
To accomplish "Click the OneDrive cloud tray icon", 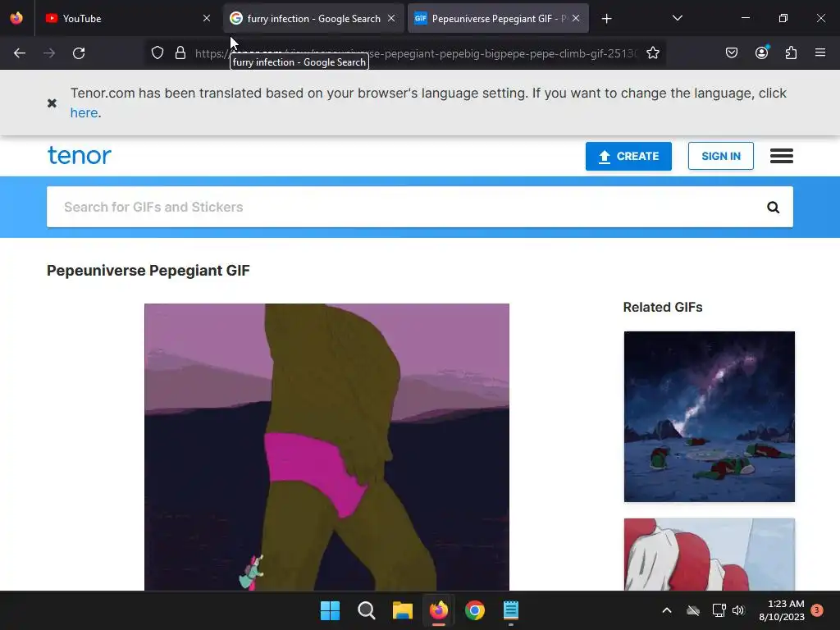I will (x=693, y=610).
